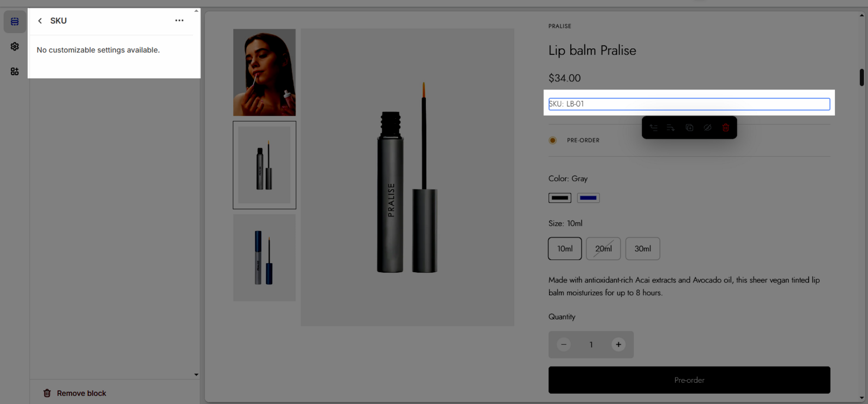Decrease quantity with minus button
This screenshot has height=404, width=868.
pos(564,344)
